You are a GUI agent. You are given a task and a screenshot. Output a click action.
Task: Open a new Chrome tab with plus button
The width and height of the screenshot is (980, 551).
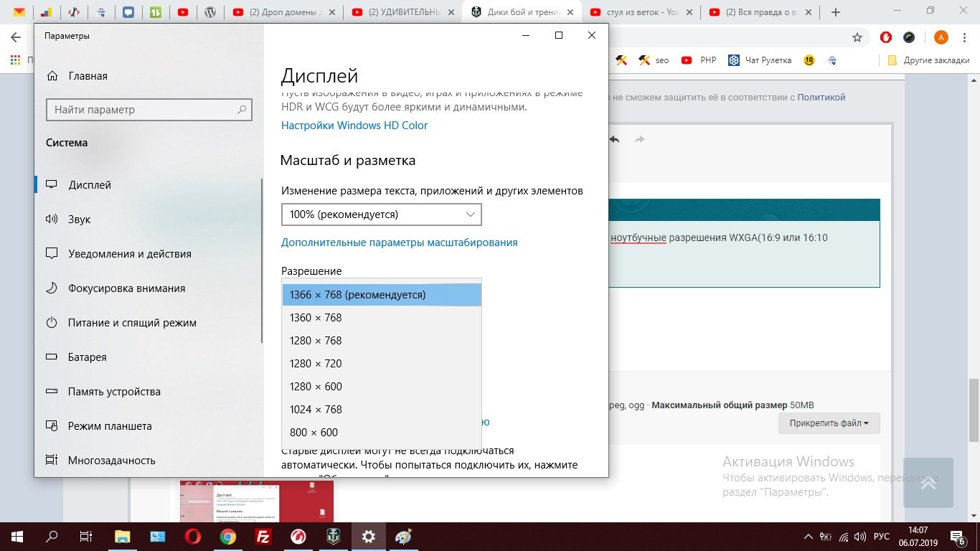pyautogui.click(x=835, y=12)
